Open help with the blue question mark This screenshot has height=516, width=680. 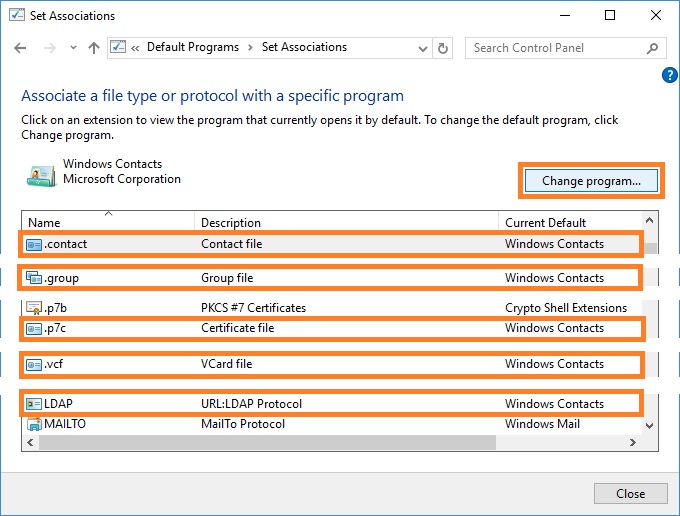[669, 75]
